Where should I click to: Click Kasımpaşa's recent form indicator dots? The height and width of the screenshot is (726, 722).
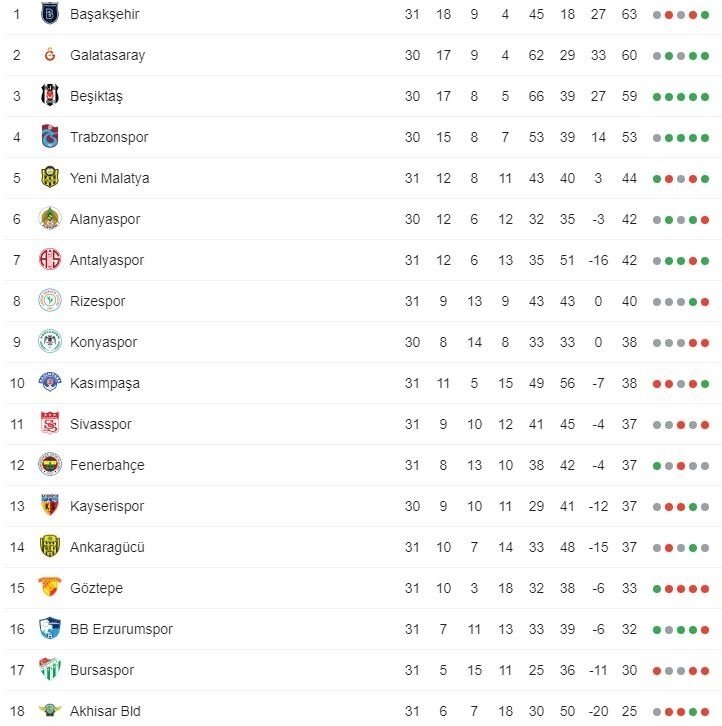pyautogui.click(x=680, y=383)
